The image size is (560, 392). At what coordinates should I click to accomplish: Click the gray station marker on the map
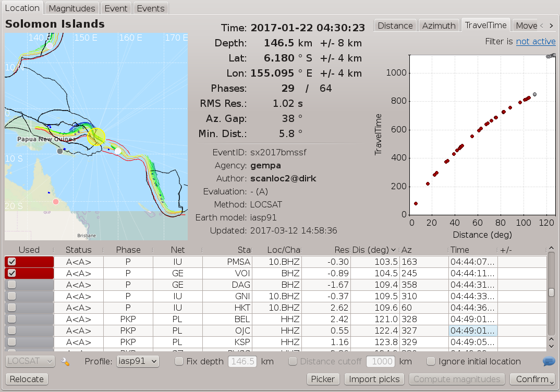60,151
